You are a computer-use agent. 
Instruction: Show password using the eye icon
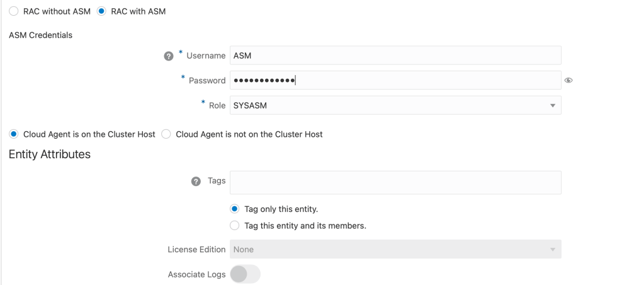568,81
